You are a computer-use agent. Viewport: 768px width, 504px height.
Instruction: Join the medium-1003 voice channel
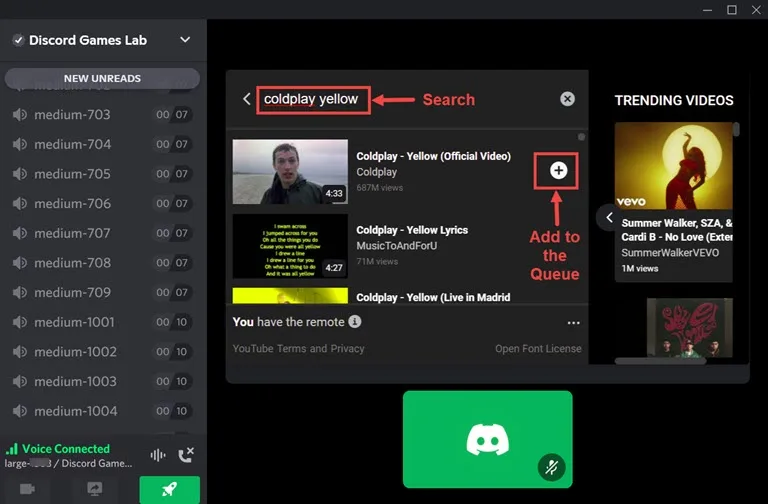[x=102, y=382]
